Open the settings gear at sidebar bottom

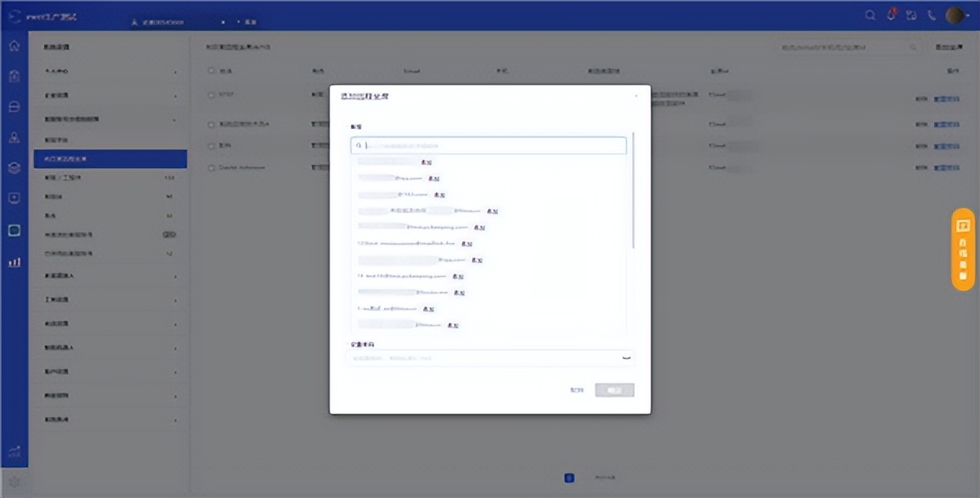click(x=14, y=482)
